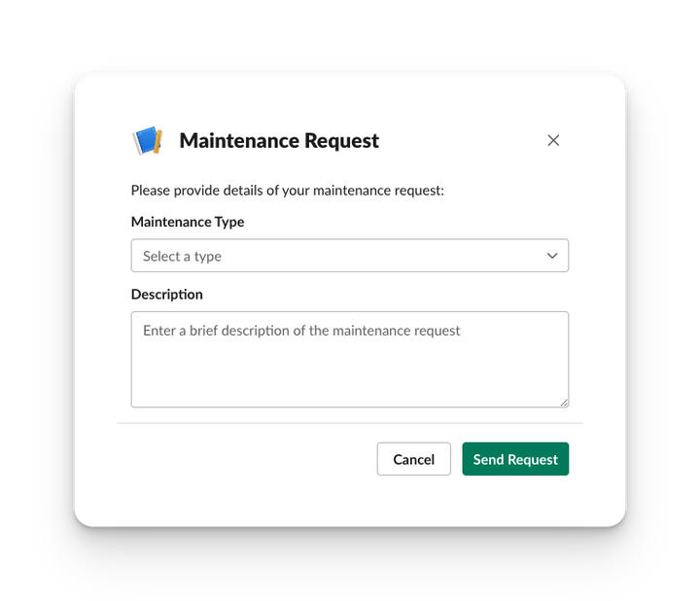The height and width of the screenshot is (601, 700).
Task: Click the "Description" field label
Action: [x=167, y=294]
